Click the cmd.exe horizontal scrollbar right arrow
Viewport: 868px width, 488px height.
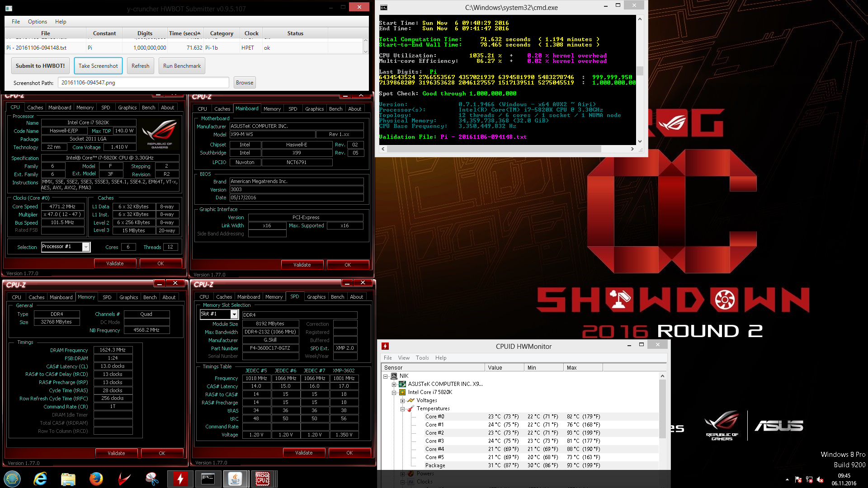point(632,149)
